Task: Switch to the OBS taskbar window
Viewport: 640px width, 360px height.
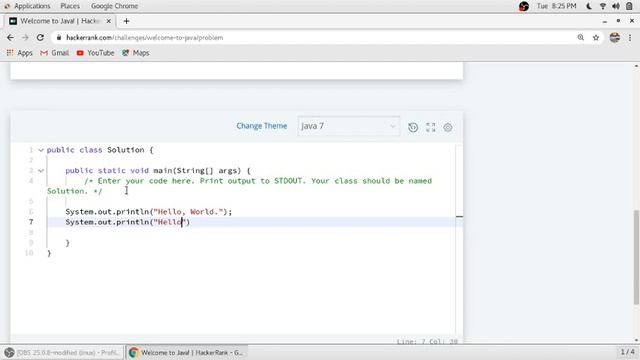Action: [62, 352]
